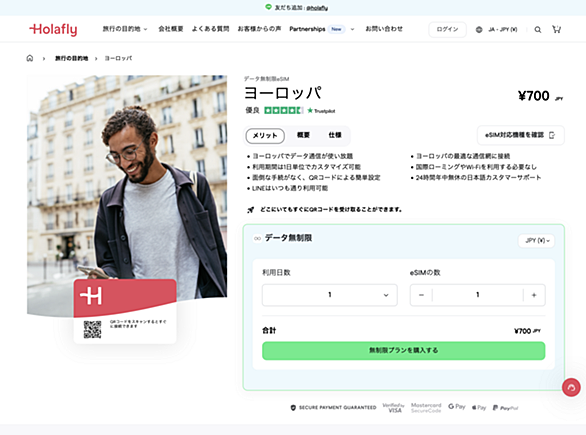Click the Mastercard SecureCode logo
This screenshot has width=586, height=435.
click(x=426, y=408)
